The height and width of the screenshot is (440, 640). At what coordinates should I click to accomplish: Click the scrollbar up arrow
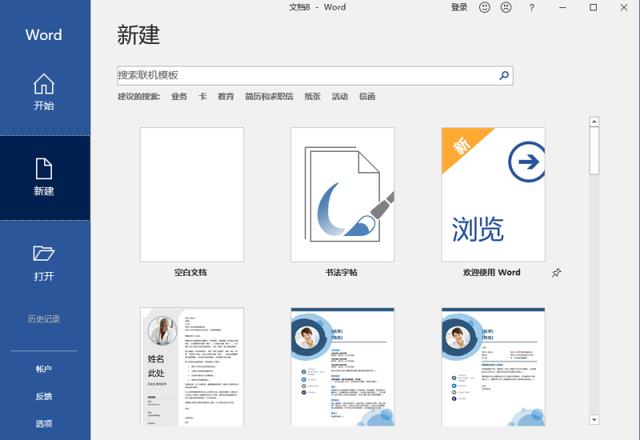point(594,122)
